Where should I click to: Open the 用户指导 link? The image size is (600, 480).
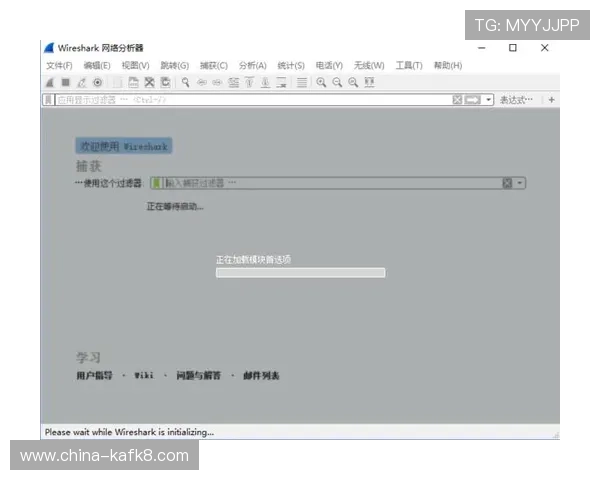[x=95, y=376]
